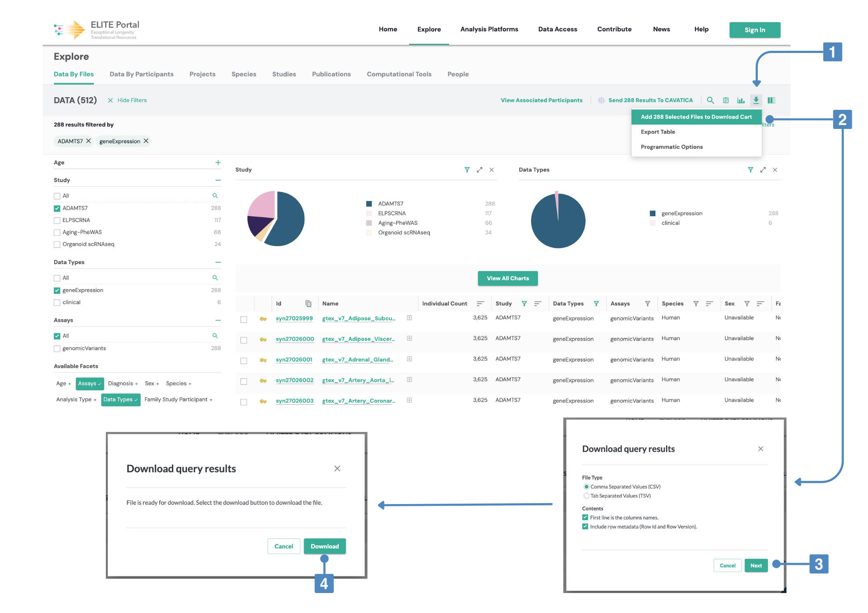Choose Programmatic Options menu entry

696,147
